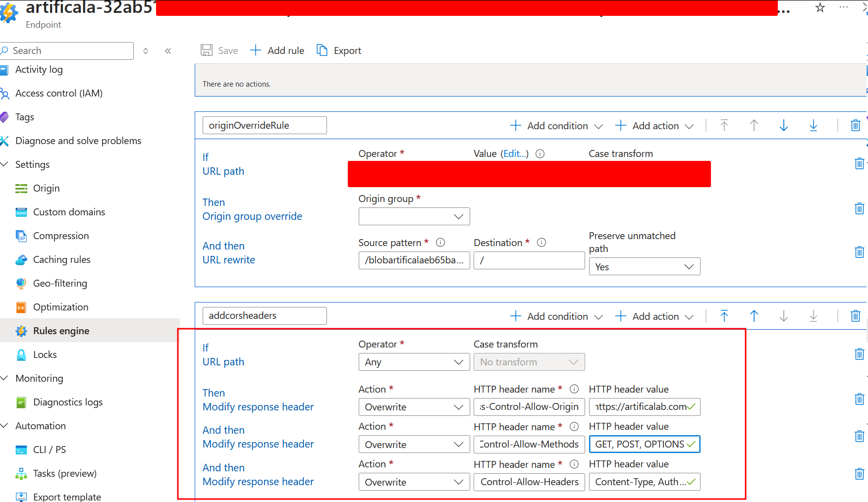The image size is (868, 502).
Task: Open Action dropdown for Allow-Headers header
Action: 414,482
